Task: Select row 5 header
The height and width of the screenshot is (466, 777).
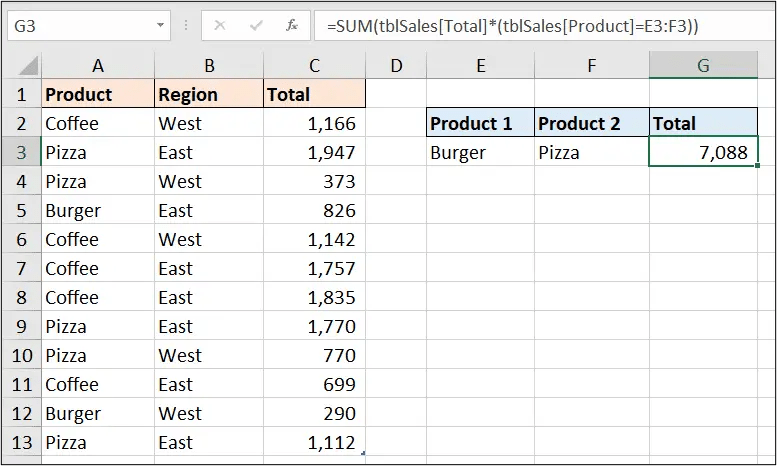Action: tap(21, 211)
